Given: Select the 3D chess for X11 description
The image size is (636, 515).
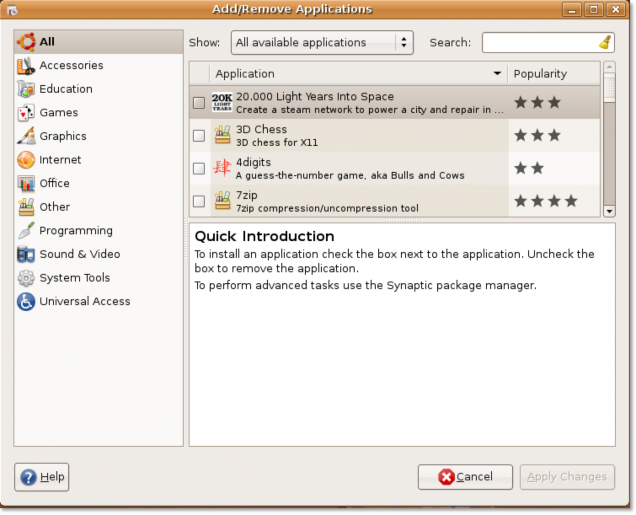Looking at the screenshot, I should (277, 143).
